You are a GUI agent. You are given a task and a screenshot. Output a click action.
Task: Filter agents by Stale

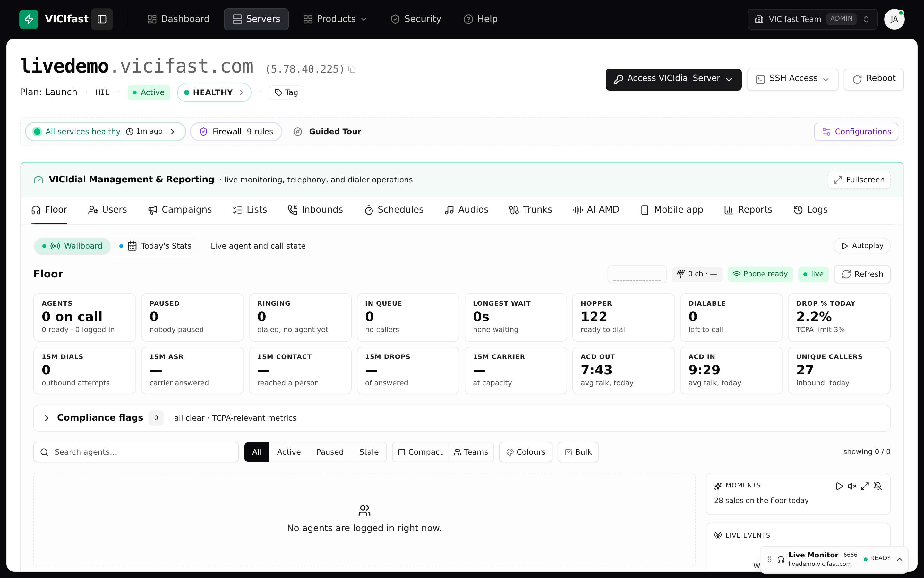point(369,452)
